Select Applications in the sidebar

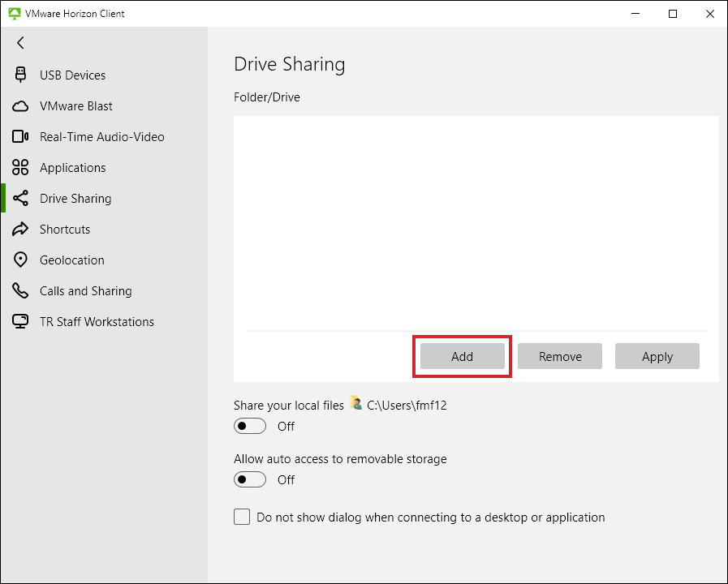coord(104,168)
